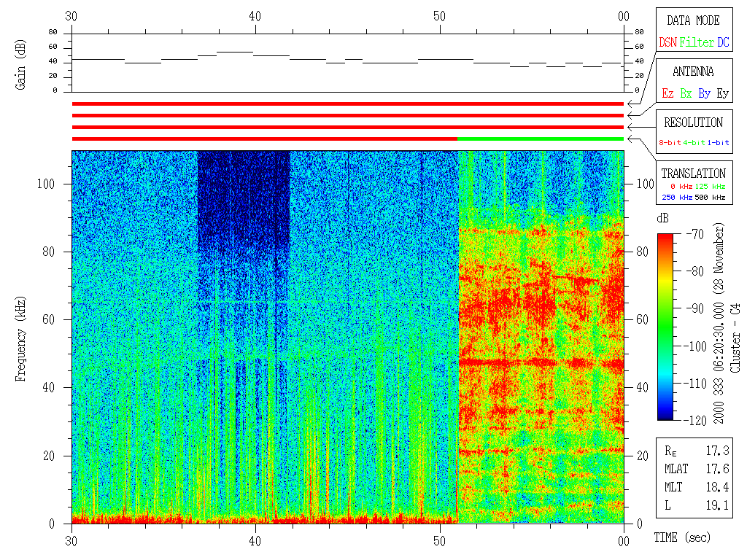Click the dB color scale bar
Image resolution: width=747 pixels, height=560 pixels.
pyautogui.click(x=666, y=327)
